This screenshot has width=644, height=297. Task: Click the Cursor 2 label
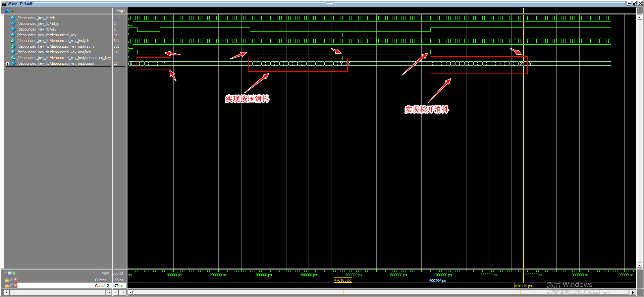(102, 286)
